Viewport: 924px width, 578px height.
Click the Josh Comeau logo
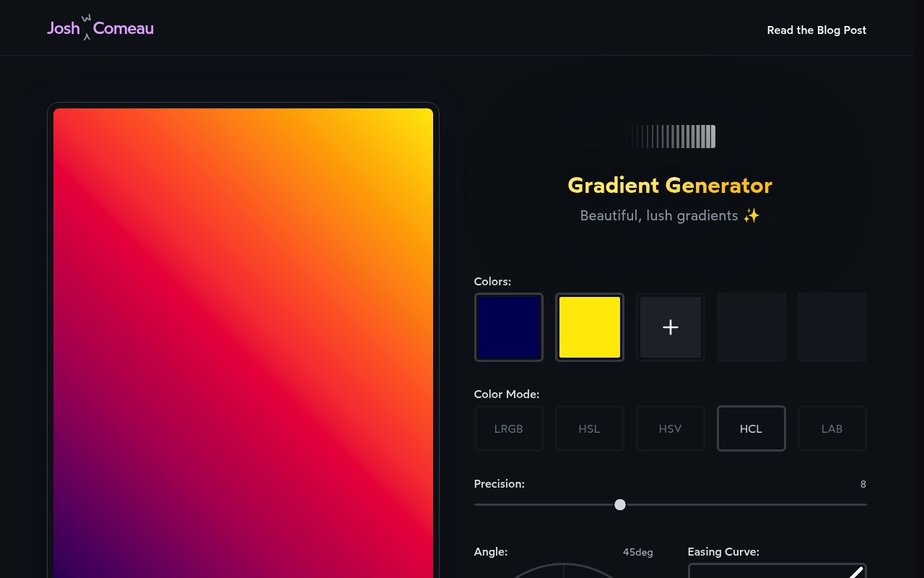(100, 27)
